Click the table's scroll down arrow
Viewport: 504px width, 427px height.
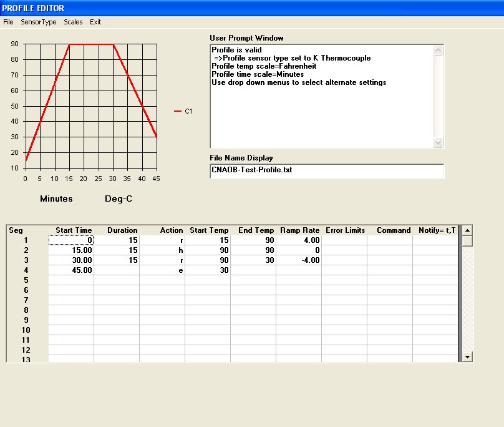point(467,356)
